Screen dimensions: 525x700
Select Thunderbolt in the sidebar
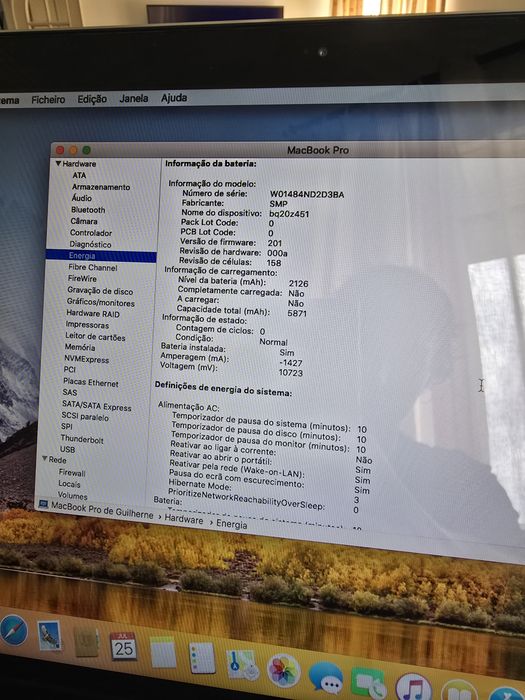(x=82, y=439)
